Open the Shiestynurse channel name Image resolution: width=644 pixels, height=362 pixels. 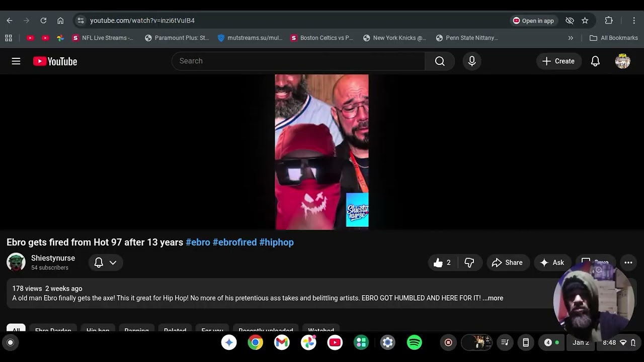(53, 258)
